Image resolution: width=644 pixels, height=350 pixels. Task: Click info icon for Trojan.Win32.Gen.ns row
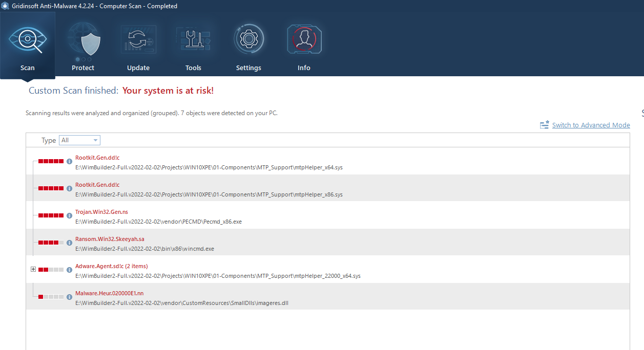[x=70, y=215]
